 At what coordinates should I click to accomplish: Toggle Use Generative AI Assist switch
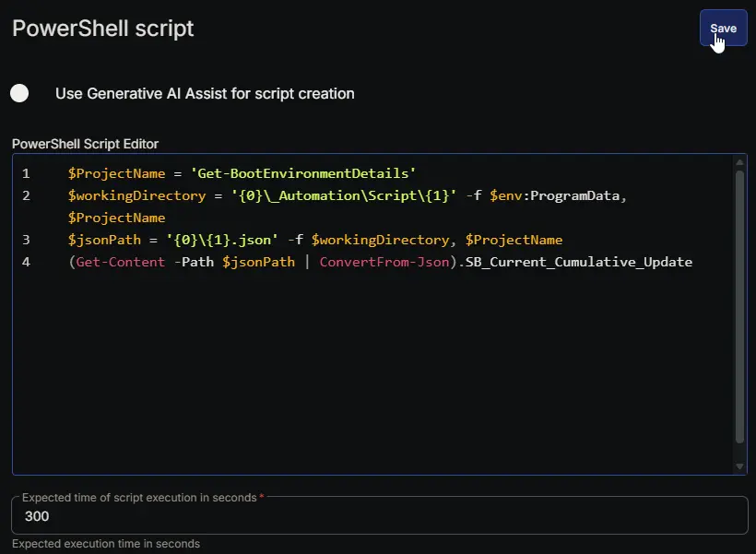[x=19, y=93]
